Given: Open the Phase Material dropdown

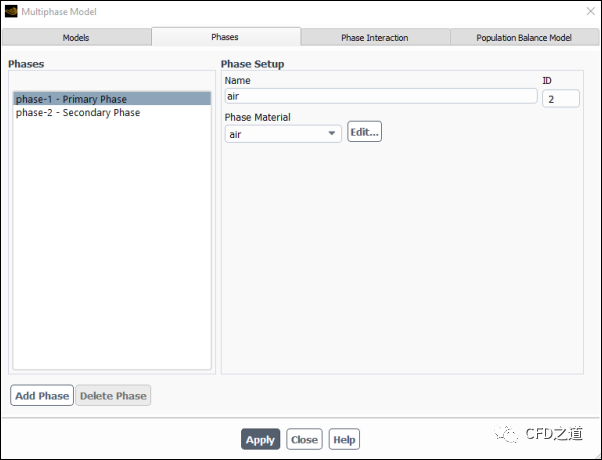Looking at the screenshot, I should [x=283, y=134].
